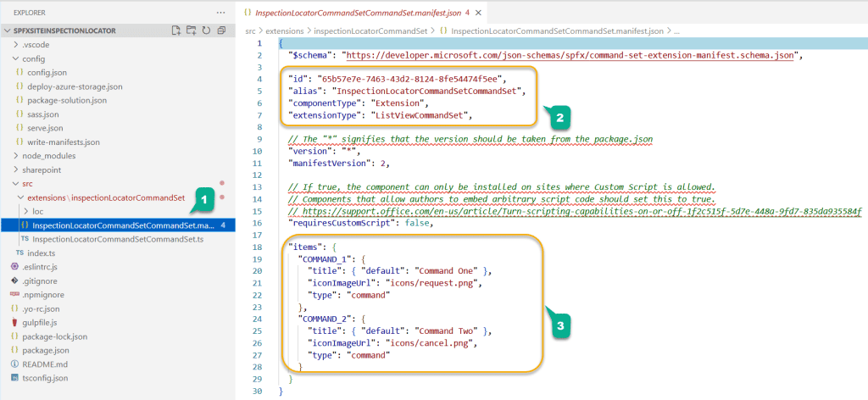Open tsconfig.json file
The width and height of the screenshot is (868, 400).
coord(45,379)
